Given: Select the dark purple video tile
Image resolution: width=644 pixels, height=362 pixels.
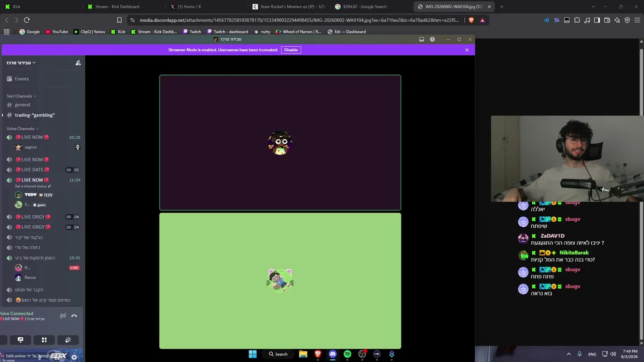Looking at the screenshot, I should click(280, 143).
